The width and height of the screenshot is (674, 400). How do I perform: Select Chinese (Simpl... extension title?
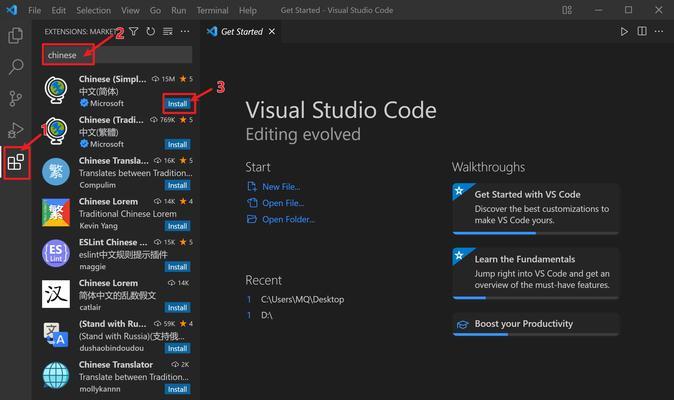[113, 79]
